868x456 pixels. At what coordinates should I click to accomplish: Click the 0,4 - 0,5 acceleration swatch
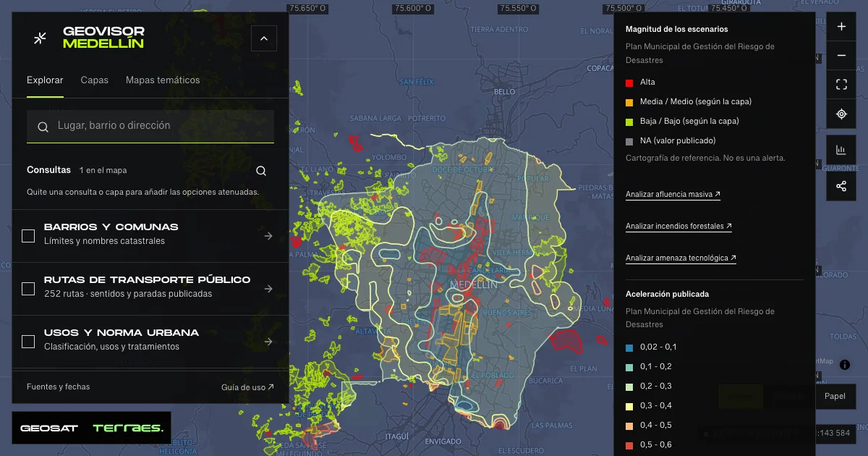coord(629,426)
